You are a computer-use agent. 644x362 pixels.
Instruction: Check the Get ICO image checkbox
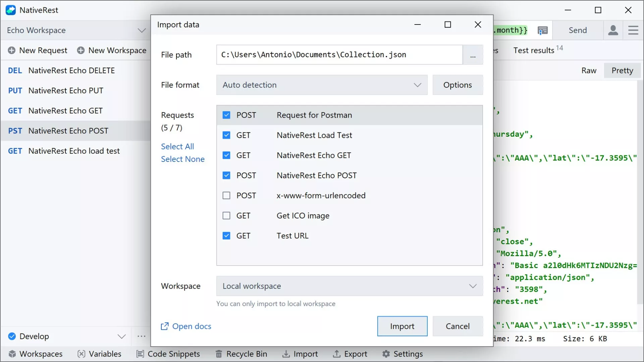[x=226, y=216]
